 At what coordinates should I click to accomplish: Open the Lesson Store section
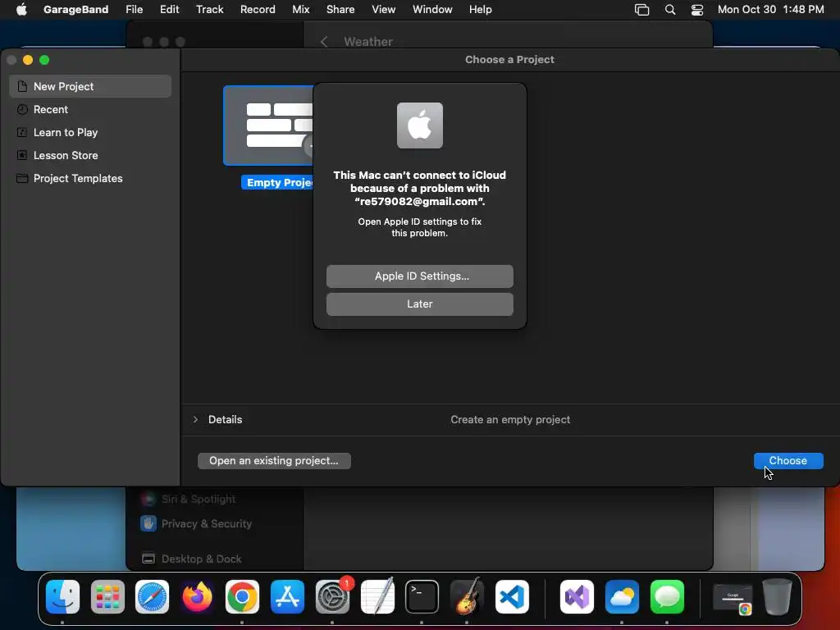pos(90,155)
